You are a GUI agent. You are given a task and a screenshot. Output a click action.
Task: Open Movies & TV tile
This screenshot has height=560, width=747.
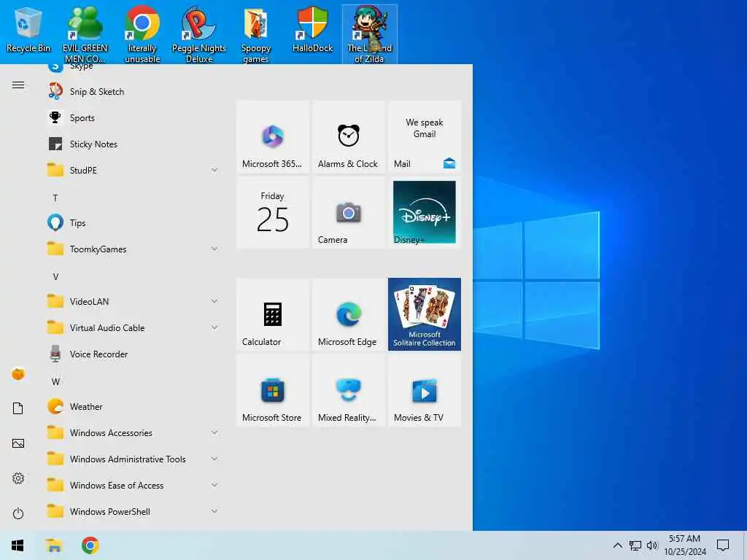coord(425,390)
